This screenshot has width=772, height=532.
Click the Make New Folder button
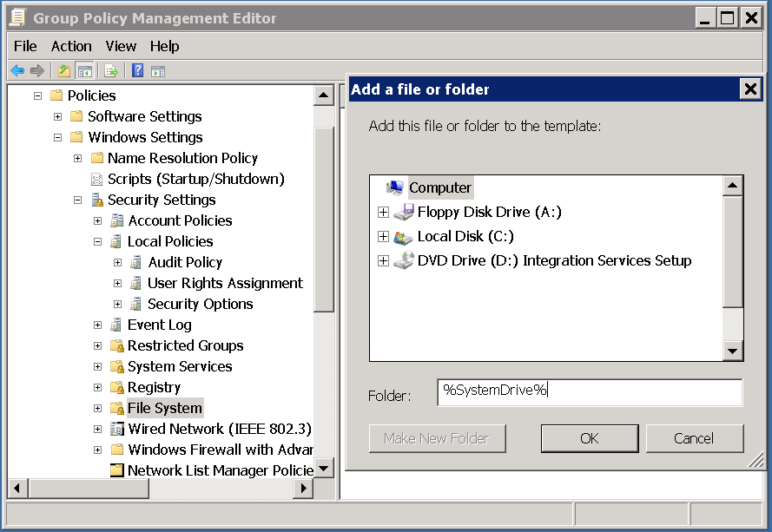click(x=437, y=438)
